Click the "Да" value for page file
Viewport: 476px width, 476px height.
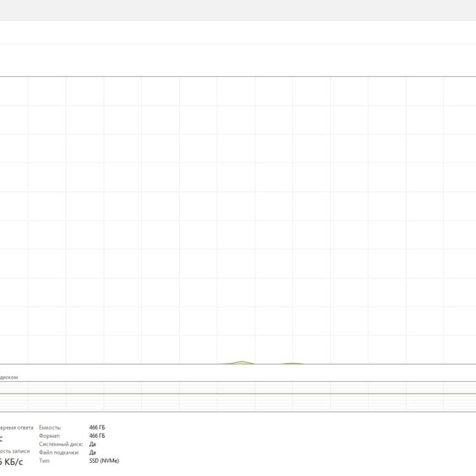click(x=93, y=452)
